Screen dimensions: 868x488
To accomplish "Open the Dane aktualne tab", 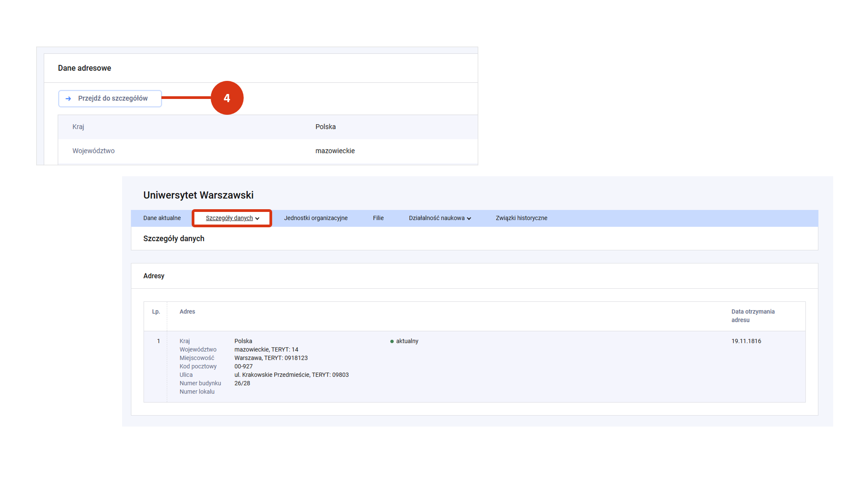I will click(162, 218).
